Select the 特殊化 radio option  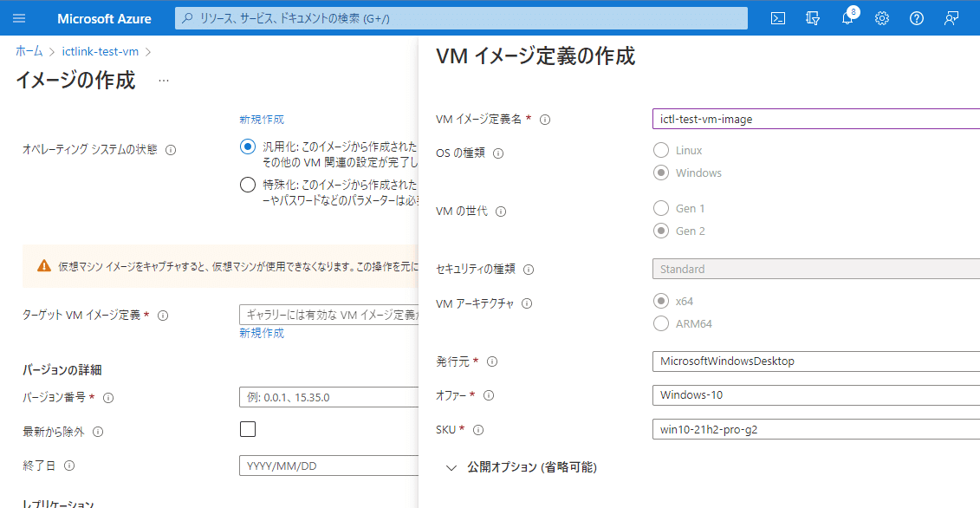(248, 185)
